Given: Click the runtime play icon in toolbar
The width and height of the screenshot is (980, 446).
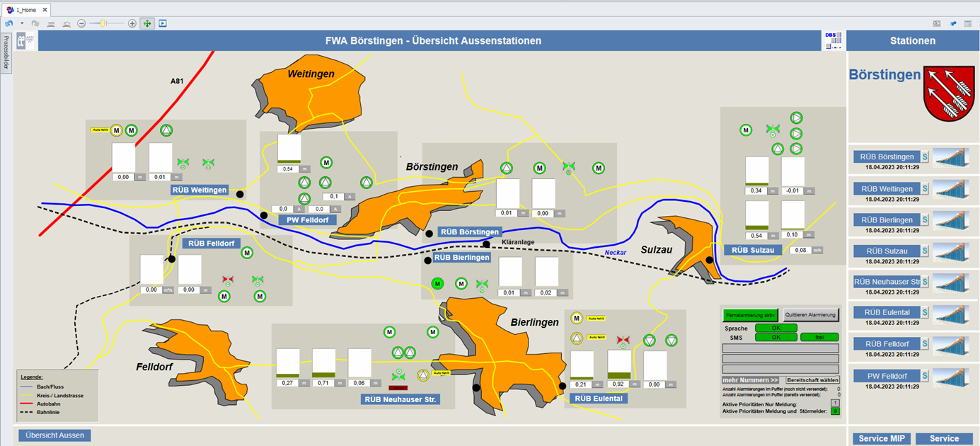Looking at the screenshot, I should [x=163, y=23].
